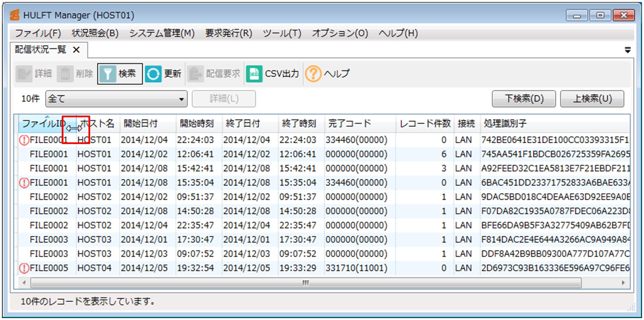Sort by 終了日付 column header
Image resolution: width=644 pixels, height=320 pixels.
[250, 124]
